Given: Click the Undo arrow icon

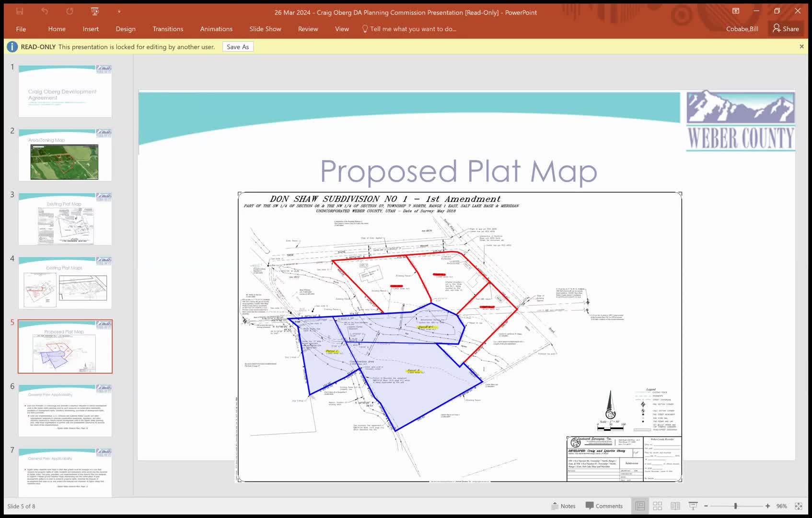Looking at the screenshot, I should pyautogui.click(x=45, y=12).
